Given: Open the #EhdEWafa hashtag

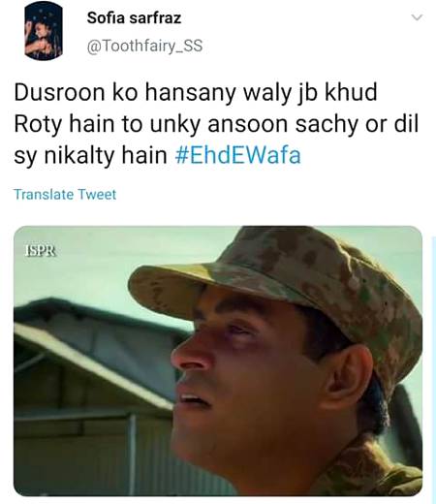Looking at the screenshot, I should tap(237, 155).
